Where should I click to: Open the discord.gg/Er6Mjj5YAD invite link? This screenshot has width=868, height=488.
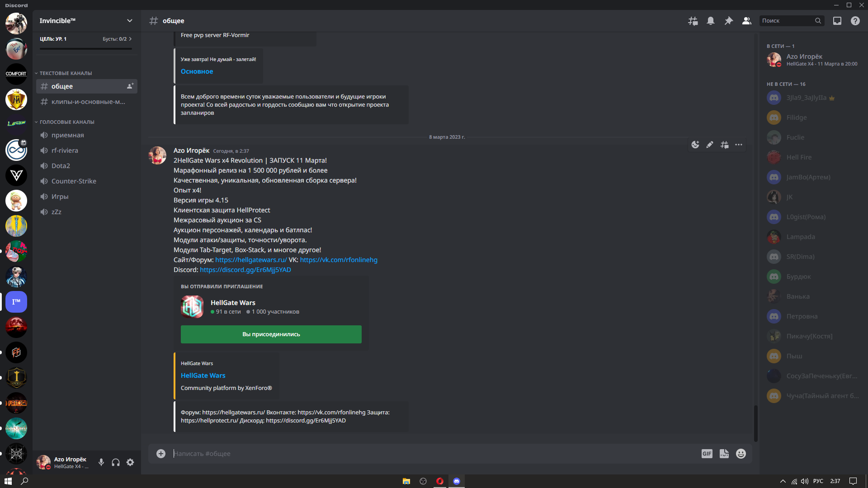(245, 270)
